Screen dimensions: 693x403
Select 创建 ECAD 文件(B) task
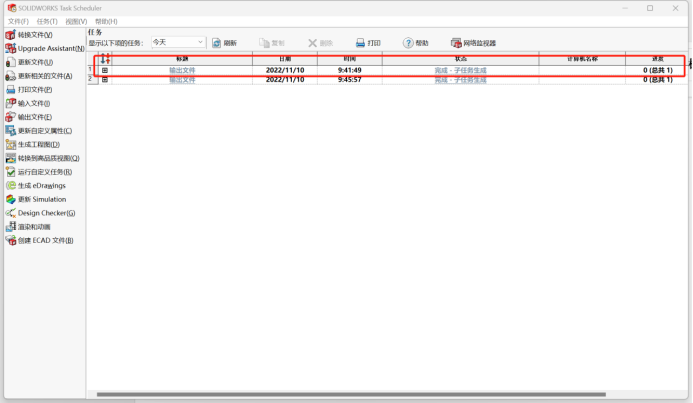[x=40, y=240]
